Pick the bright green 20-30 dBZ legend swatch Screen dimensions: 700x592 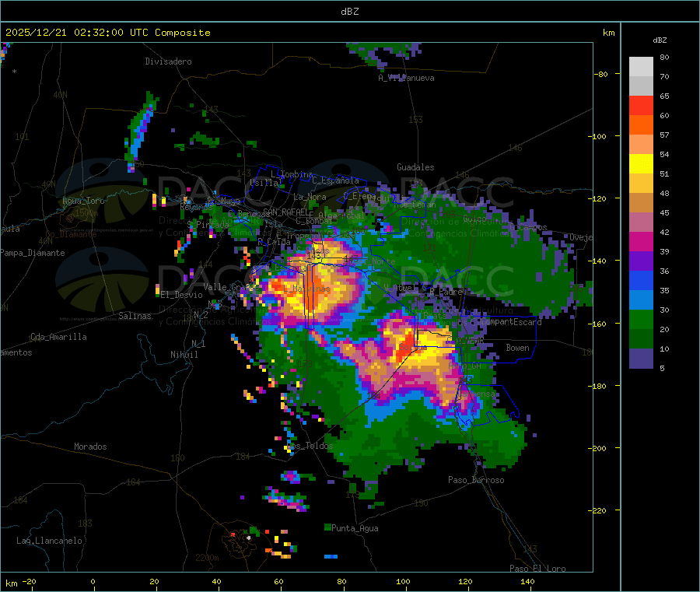[x=641, y=320]
